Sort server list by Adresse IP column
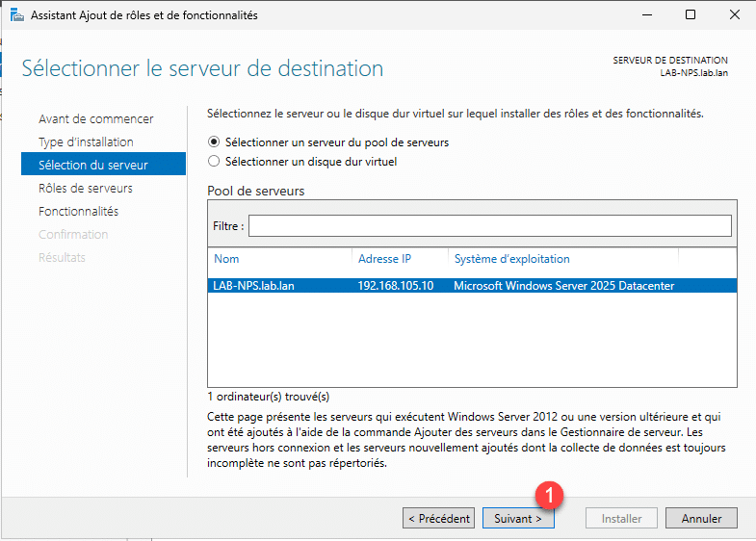Screen dimensions: 756x541 399,259
